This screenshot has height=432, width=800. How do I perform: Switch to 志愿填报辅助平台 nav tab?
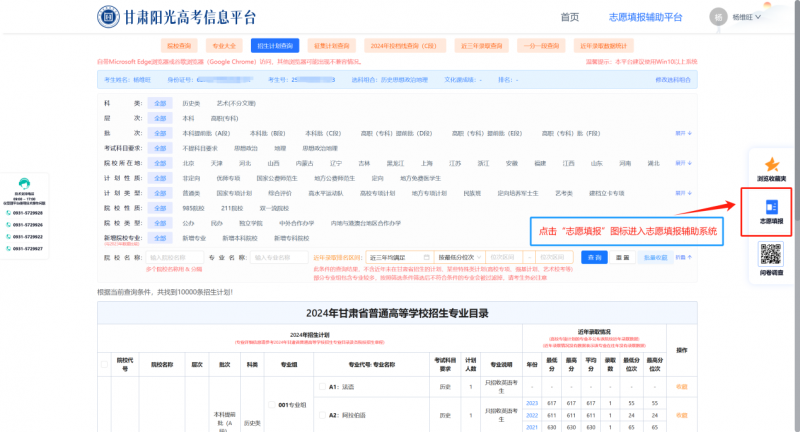pyautogui.click(x=645, y=17)
